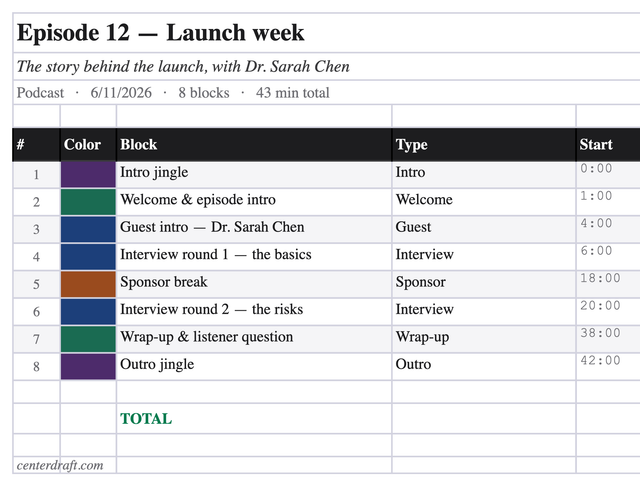Select the 'Outro jingle' block cell
This screenshot has height=497, width=640.
[254, 366]
